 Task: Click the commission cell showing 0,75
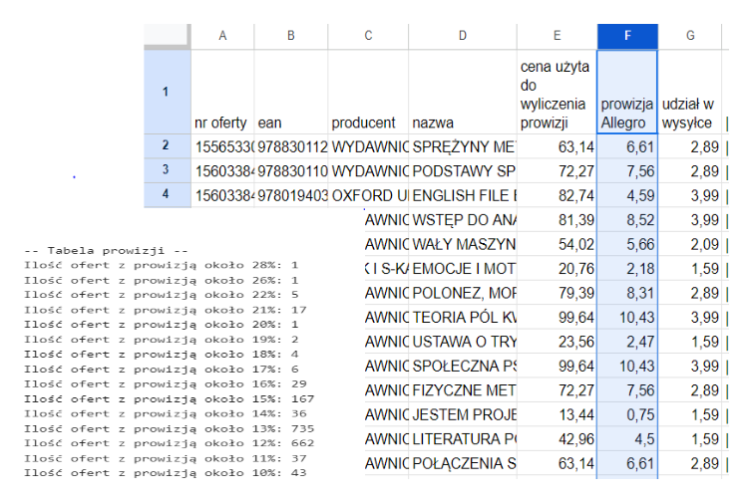click(x=627, y=415)
